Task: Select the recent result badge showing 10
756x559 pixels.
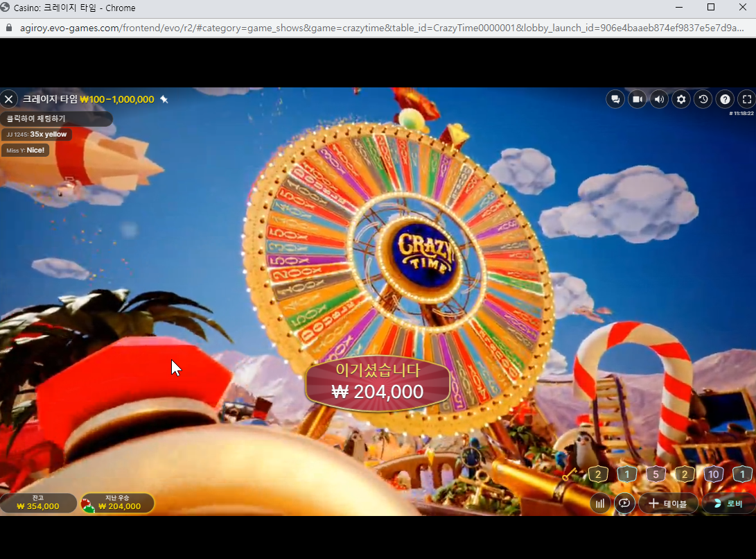Action: point(714,474)
